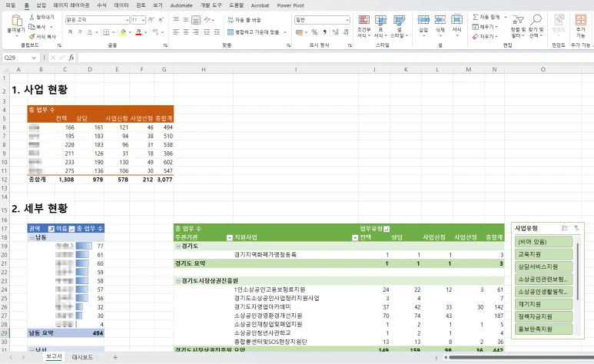Image resolution: width=594 pixels, height=364 pixels.
Task: Collapse the 남동 group in pivot table
Action: 32,237
